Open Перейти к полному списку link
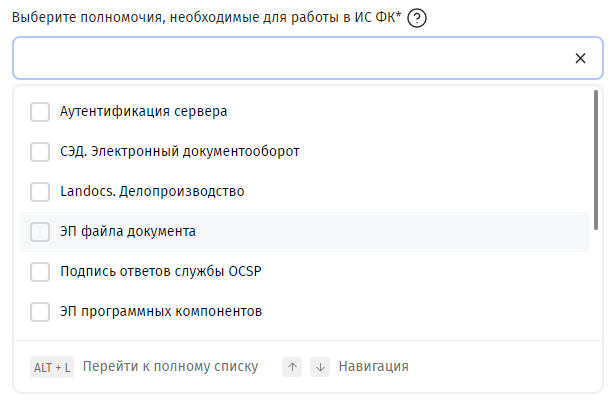Screen dimensions: 616x407 [x=170, y=367]
